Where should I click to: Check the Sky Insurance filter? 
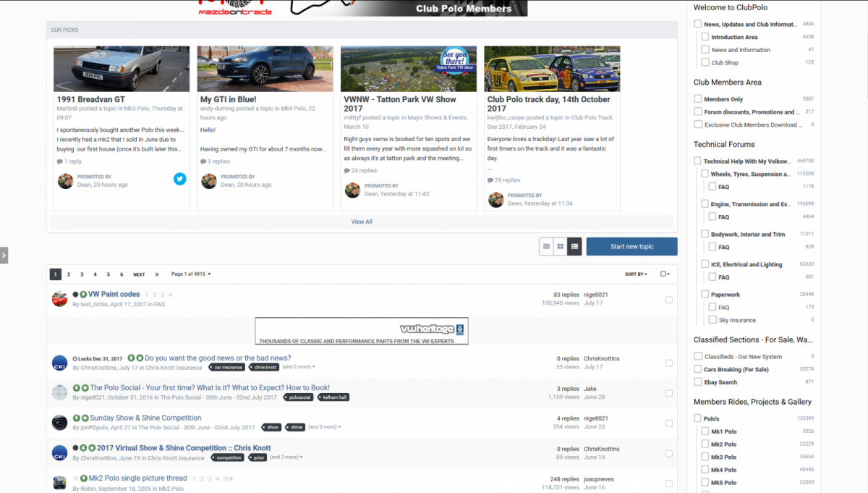[712, 319]
